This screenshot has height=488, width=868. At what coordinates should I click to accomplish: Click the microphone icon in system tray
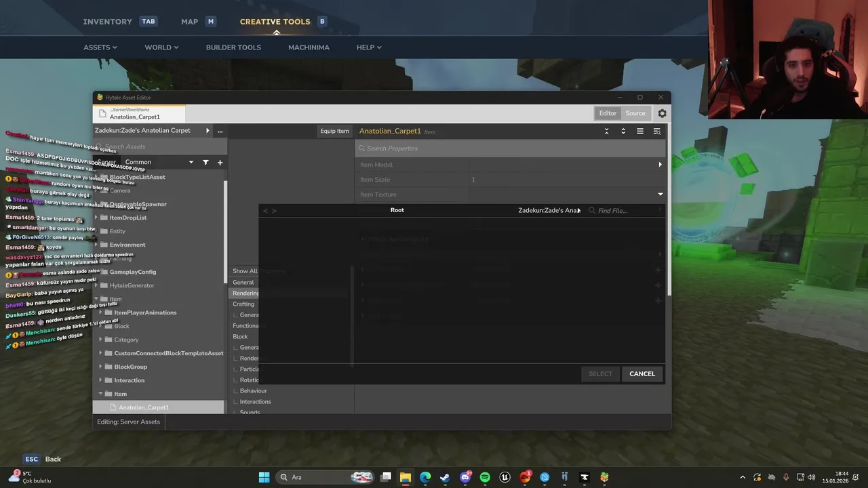pyautogui.click(x=786, y=477)
